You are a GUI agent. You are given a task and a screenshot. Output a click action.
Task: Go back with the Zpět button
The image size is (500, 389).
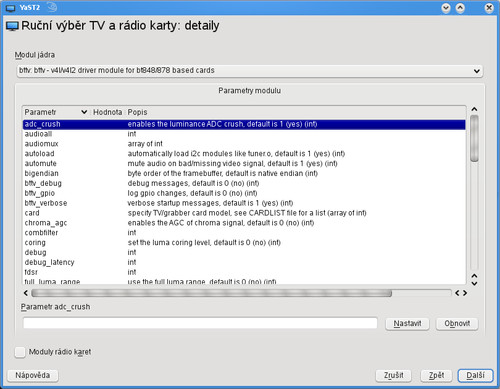click(436, 375)
